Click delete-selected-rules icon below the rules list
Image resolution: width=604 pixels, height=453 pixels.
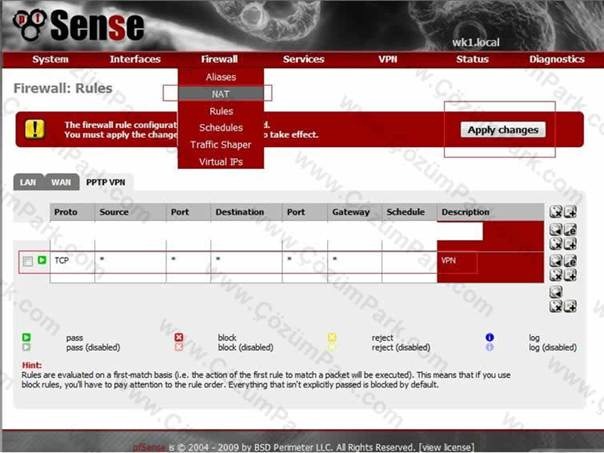point(555,306)
